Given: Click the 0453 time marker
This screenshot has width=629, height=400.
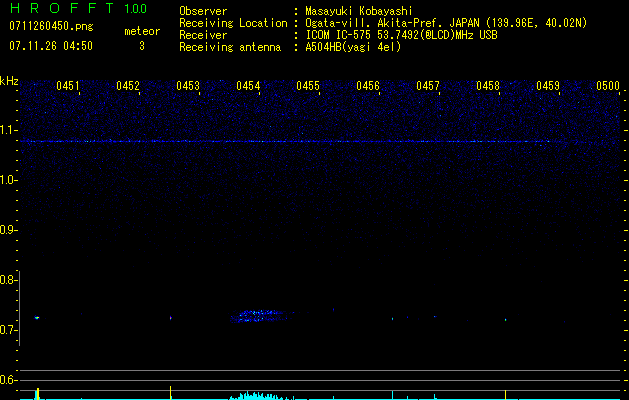Looking at the screenshot, I should (x=188, y=86).
